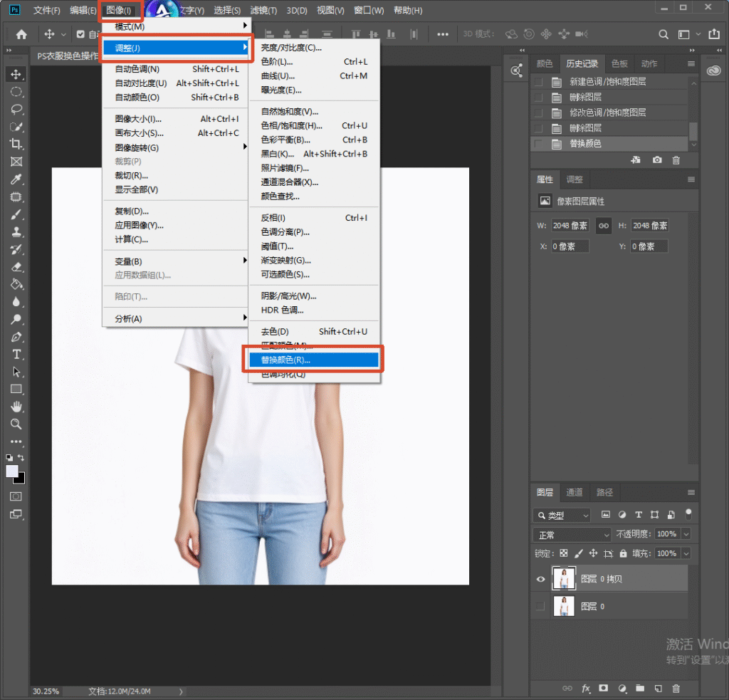729x700 pixels.
Task: Expand the fill 填充 dropdown arrow
Action: [686, 553]
